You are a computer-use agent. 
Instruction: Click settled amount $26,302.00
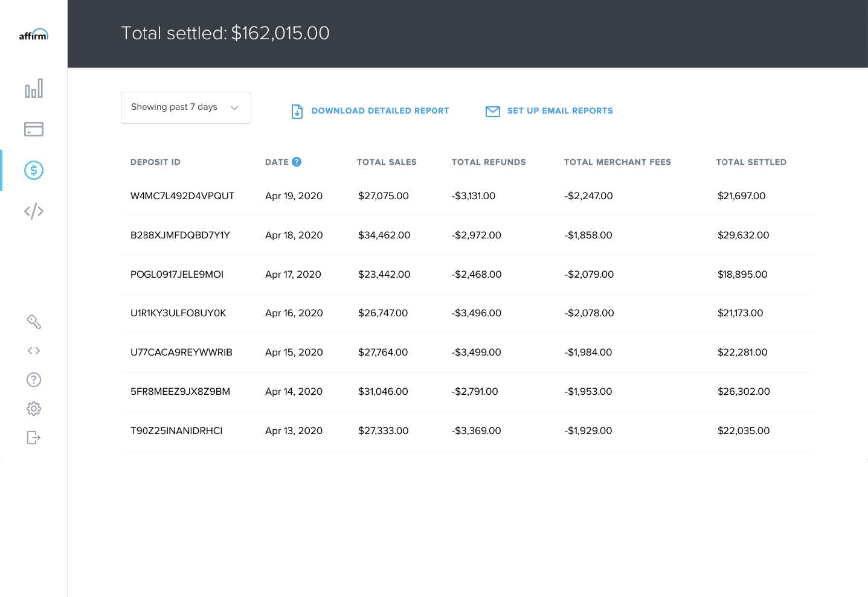[x=744, y=392]
